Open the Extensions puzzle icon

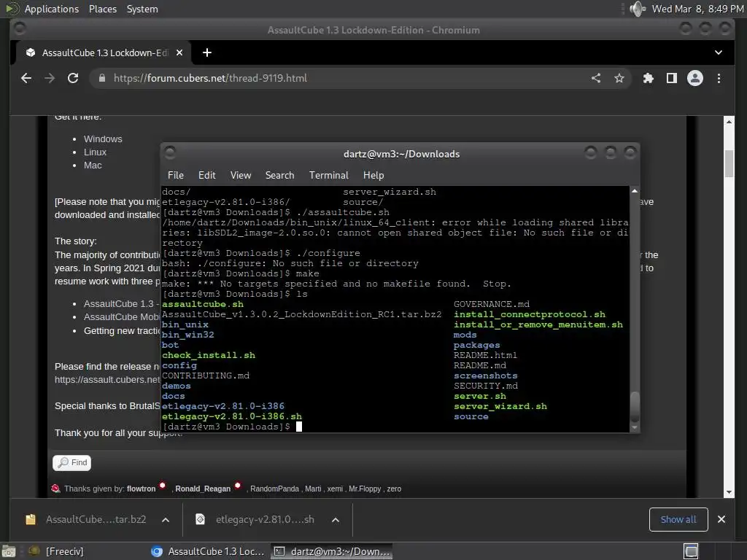pyautogui.click(x=649, y=78)
